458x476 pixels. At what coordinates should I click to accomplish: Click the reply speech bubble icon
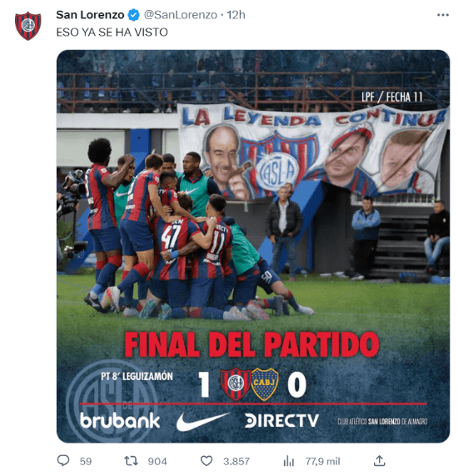point(63,461)
